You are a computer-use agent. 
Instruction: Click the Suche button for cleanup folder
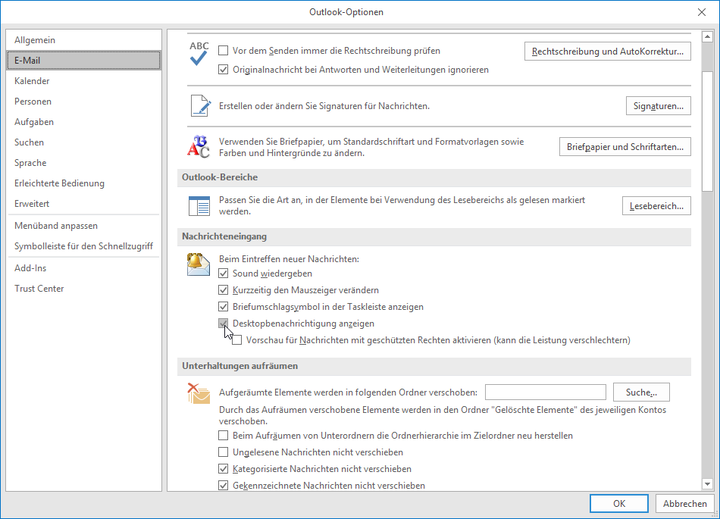click(641, 392)
